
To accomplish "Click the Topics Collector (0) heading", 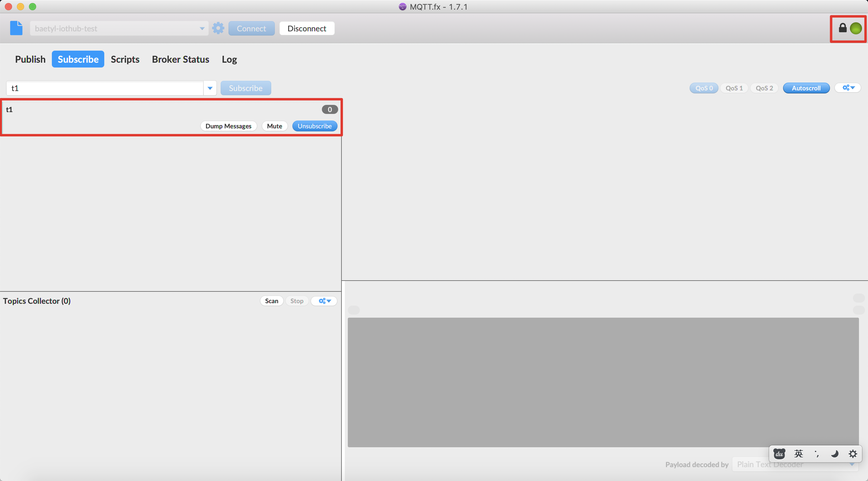I will point(37,301).
